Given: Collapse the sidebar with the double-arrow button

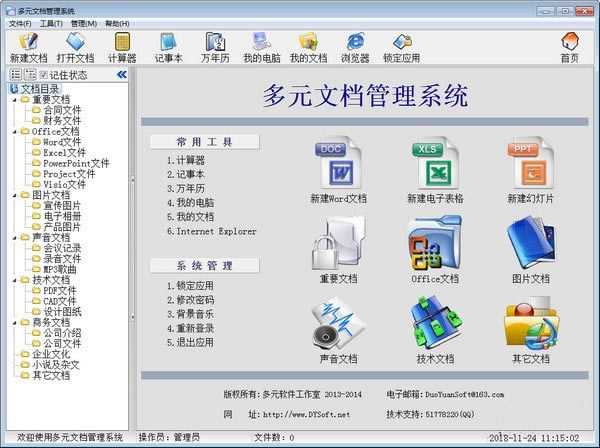Looking at the screenshot, I should coord(121,74).
